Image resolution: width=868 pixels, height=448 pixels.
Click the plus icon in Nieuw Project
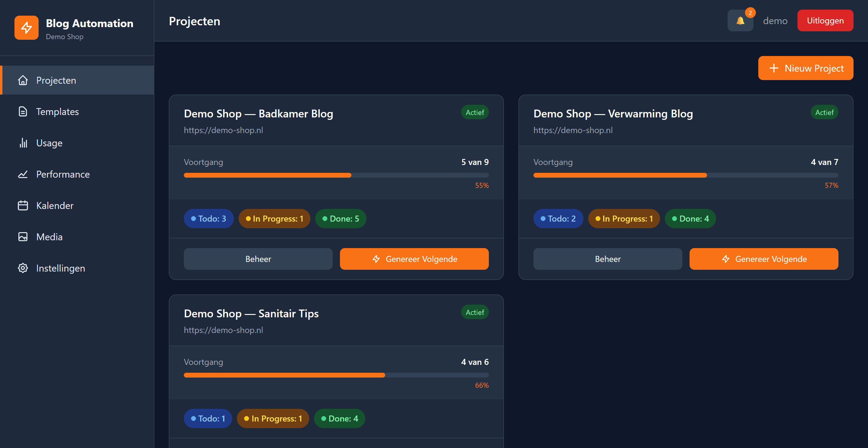click(774, 68)
